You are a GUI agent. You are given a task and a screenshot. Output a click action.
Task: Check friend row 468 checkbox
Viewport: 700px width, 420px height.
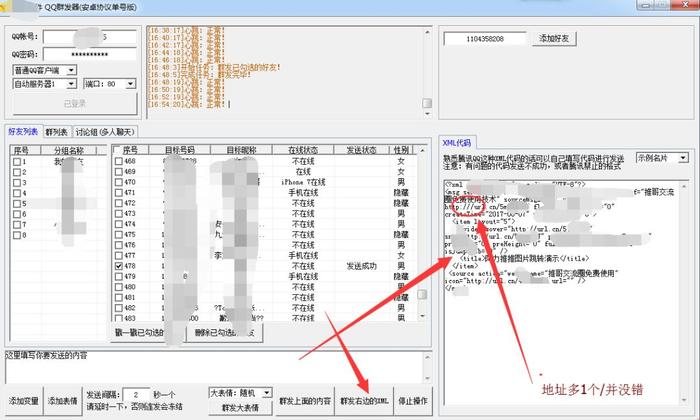click(x=119, y=161)
